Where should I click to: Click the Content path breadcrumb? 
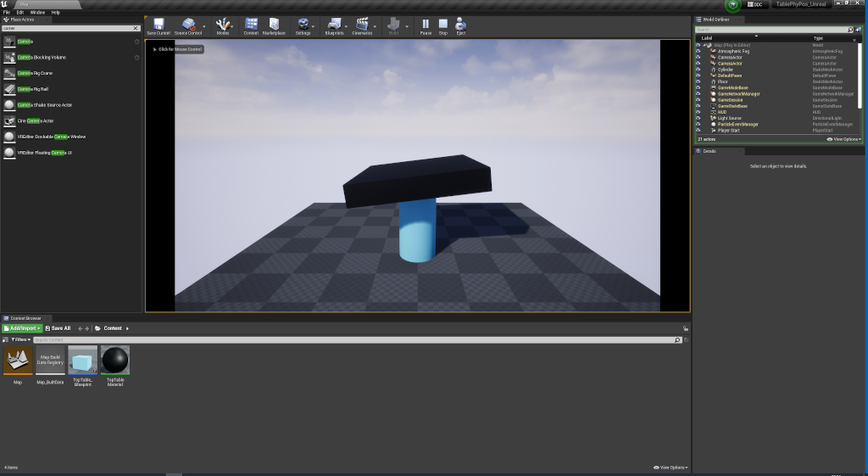tap(113, 328)
